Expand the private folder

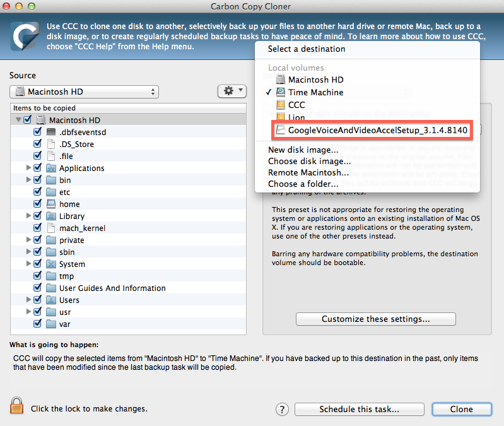[28, 240]
